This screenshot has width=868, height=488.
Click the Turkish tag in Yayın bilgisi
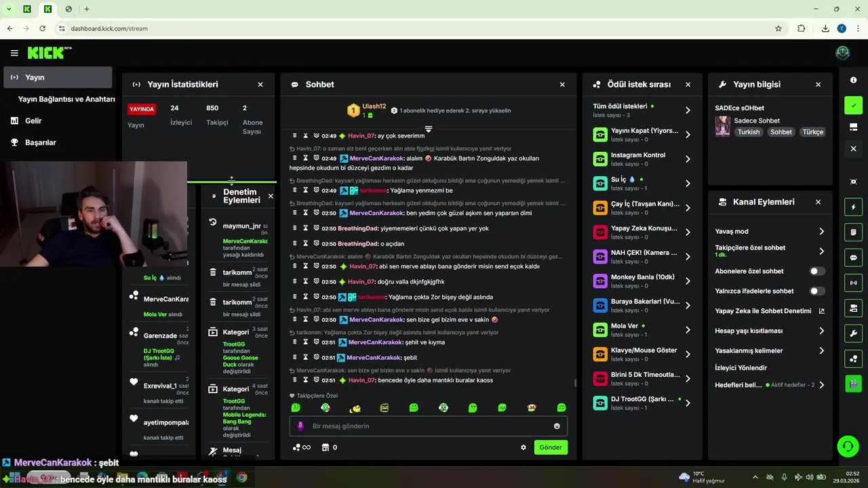[749, 132]
